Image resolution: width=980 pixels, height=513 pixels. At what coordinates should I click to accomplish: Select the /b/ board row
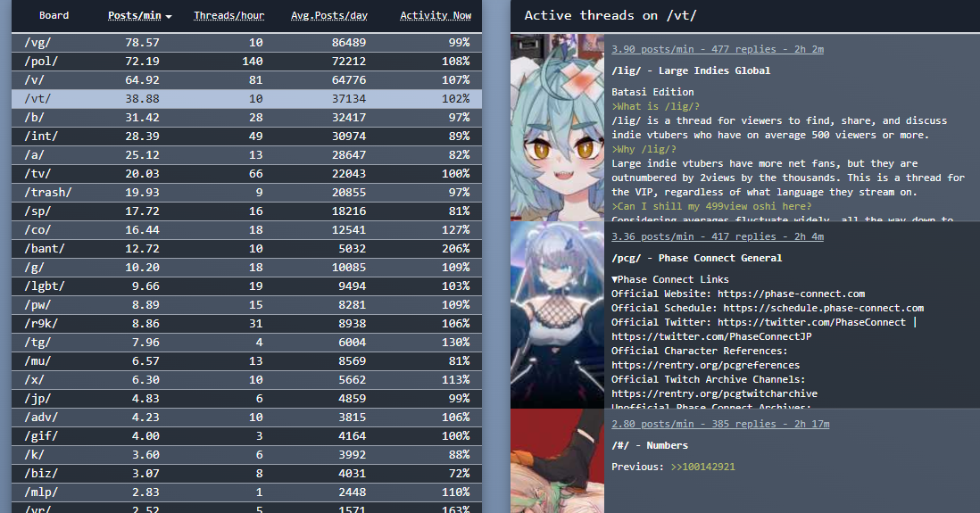[x=247, y=118]
